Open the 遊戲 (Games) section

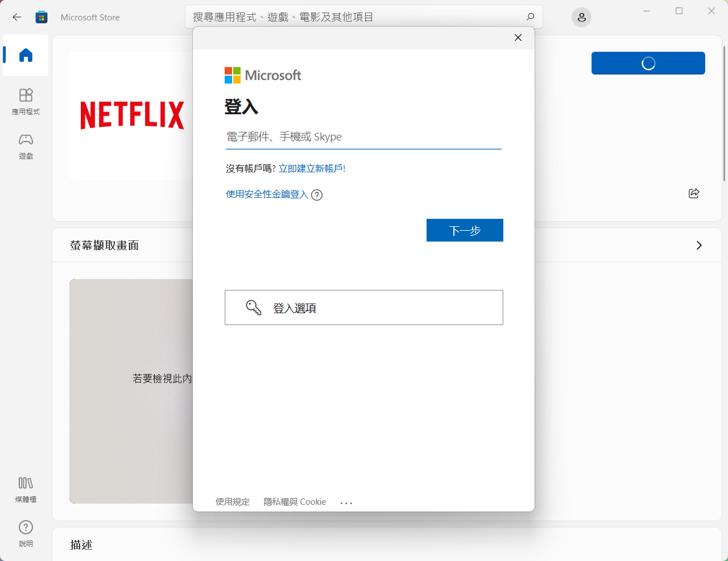pyautogui.click(x=26, y=146)
